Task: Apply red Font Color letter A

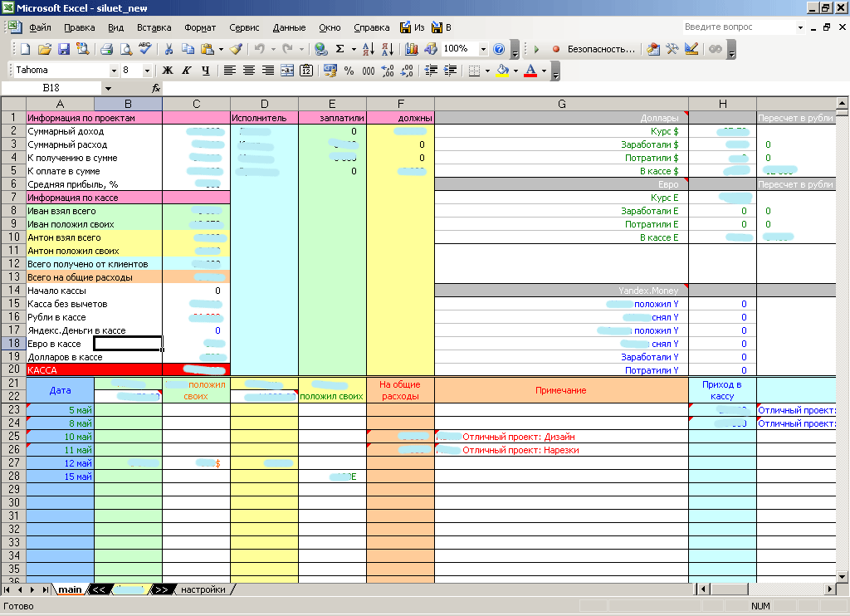Action: tap(530, 71)
